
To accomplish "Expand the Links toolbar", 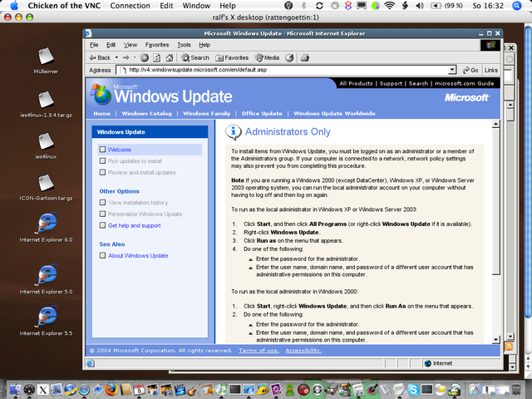I will click(491, 70).
